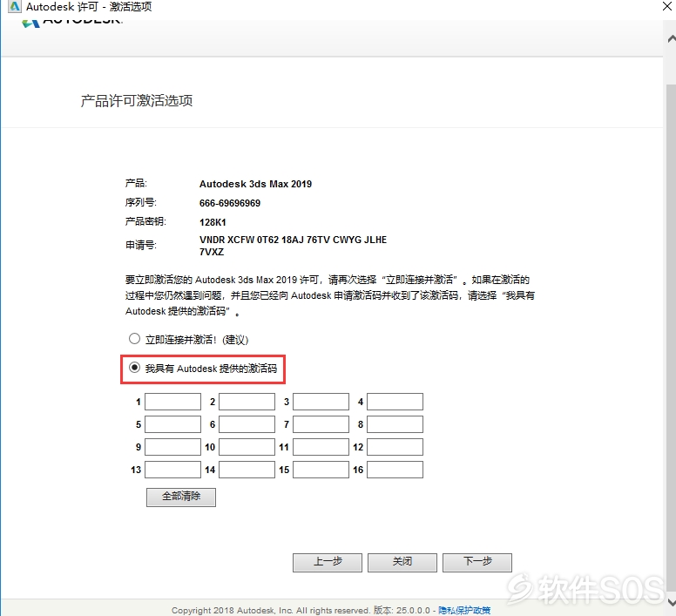Click activation code field 2
Viewport: 676px width, 616px height.
pos(247,402)
